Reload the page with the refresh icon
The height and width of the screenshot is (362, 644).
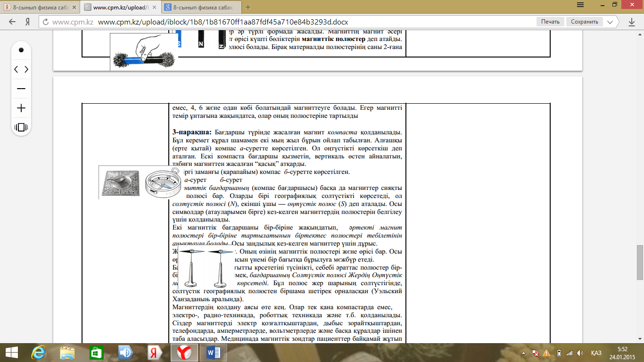pos(46,22)
